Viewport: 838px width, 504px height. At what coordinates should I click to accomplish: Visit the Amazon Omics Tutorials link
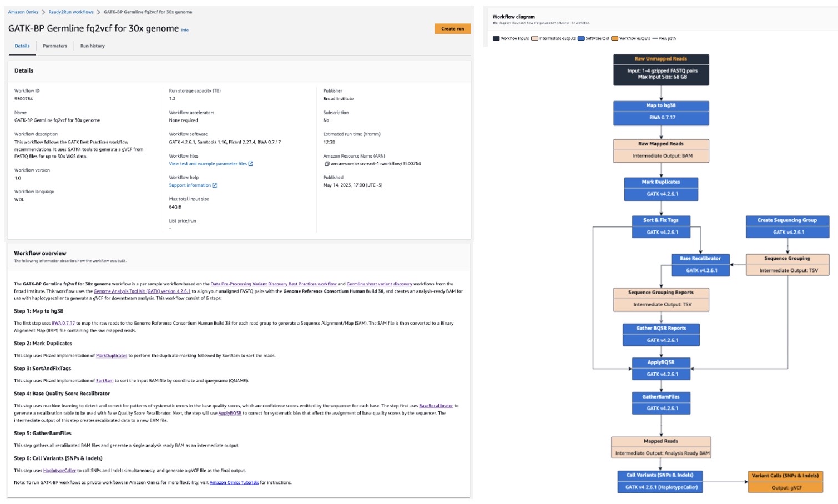pyautogui.click(x=234, y=483)
